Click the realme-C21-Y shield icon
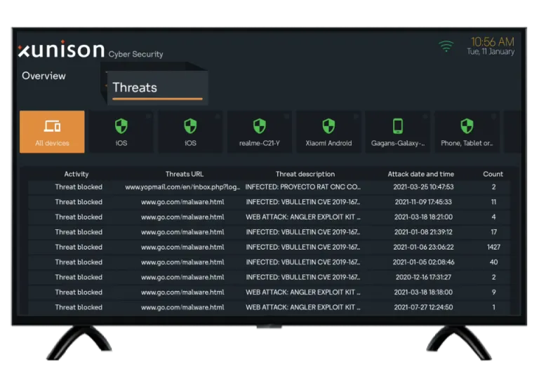Image resolution: width=539 pixels, height=392 pixels. coord(260,126)
